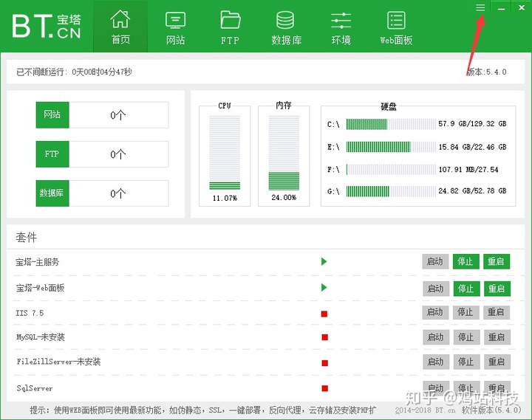Stop the FileZillServer-未安装 service
The image size is (532, 420).
tap(466, 362)
